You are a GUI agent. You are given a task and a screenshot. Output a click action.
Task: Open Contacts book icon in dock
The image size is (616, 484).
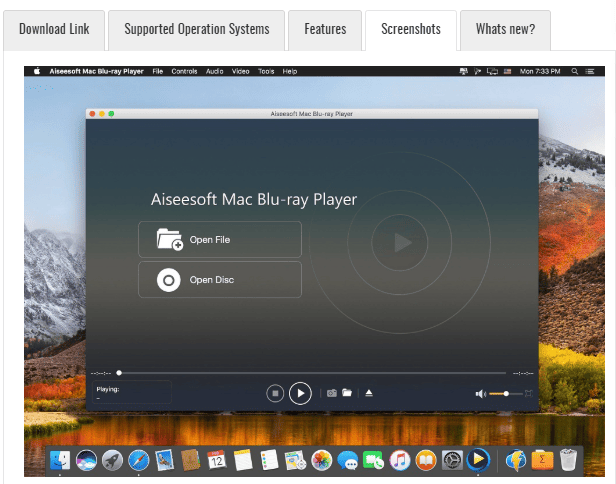[191, 460]
